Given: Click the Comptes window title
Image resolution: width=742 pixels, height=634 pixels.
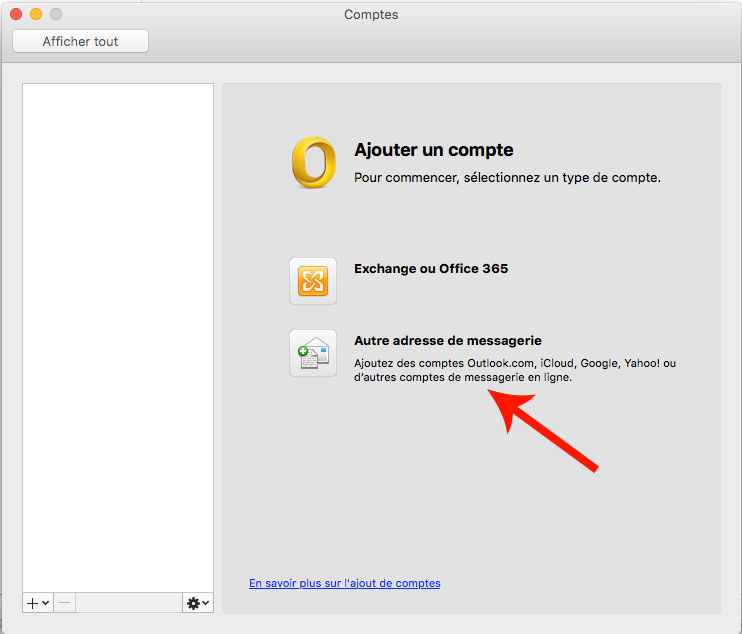Looking at the screenshot, I should [370, 14].
